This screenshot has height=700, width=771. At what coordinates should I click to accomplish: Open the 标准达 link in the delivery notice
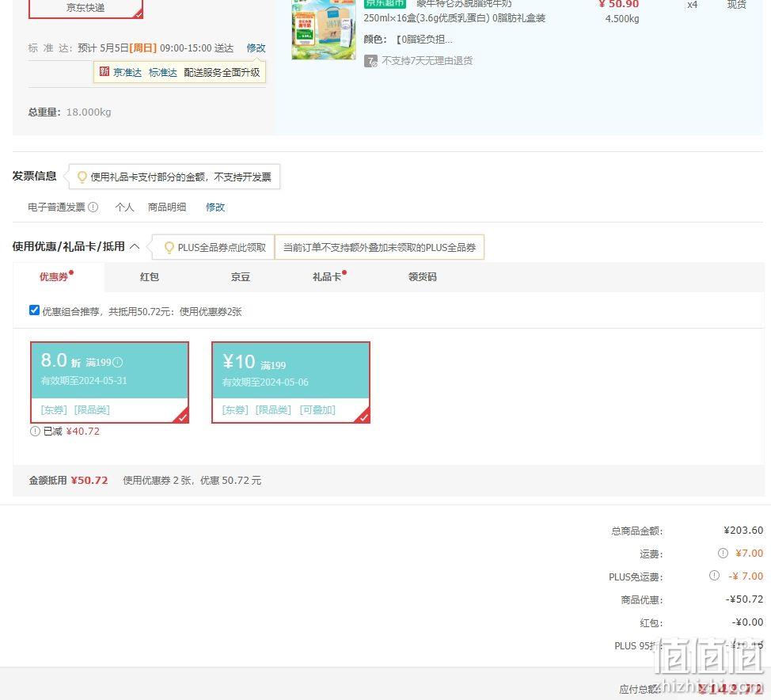point(163,72)
